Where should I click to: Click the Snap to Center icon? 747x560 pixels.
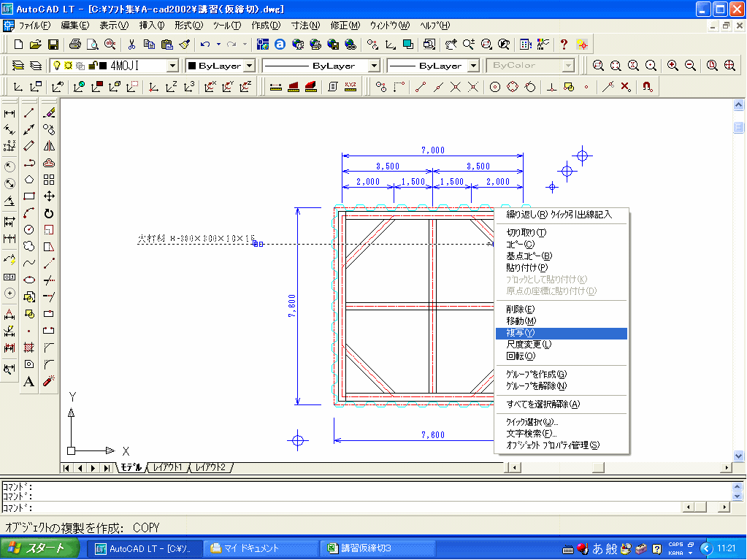pyautogui.click(x=495, y=87)
